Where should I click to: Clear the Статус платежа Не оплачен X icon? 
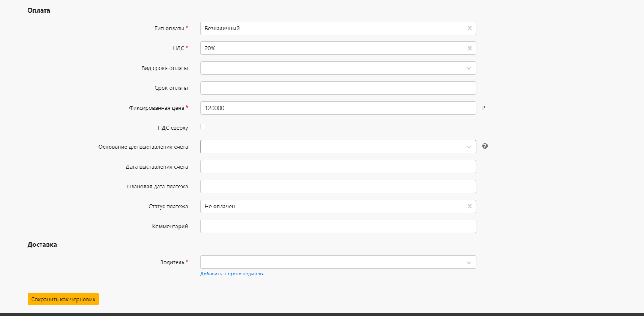470,207
